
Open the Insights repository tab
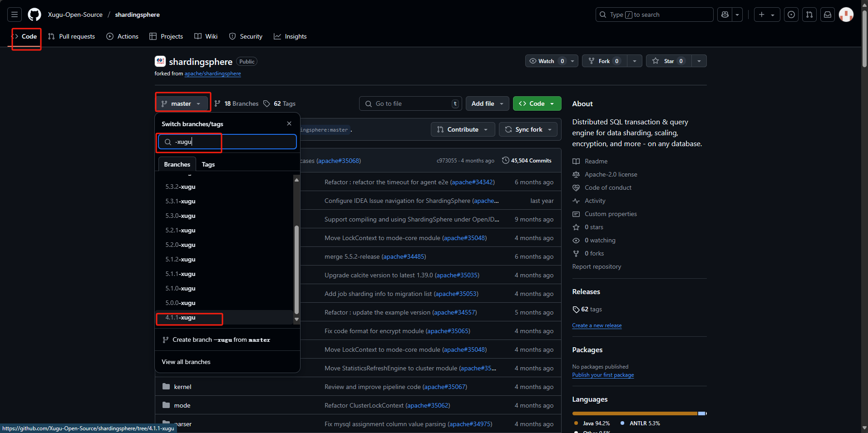tap(290, 36)
